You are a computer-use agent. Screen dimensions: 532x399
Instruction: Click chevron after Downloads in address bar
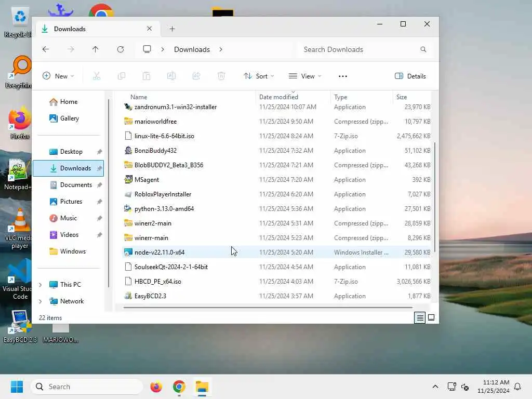(x=221, y=49)
